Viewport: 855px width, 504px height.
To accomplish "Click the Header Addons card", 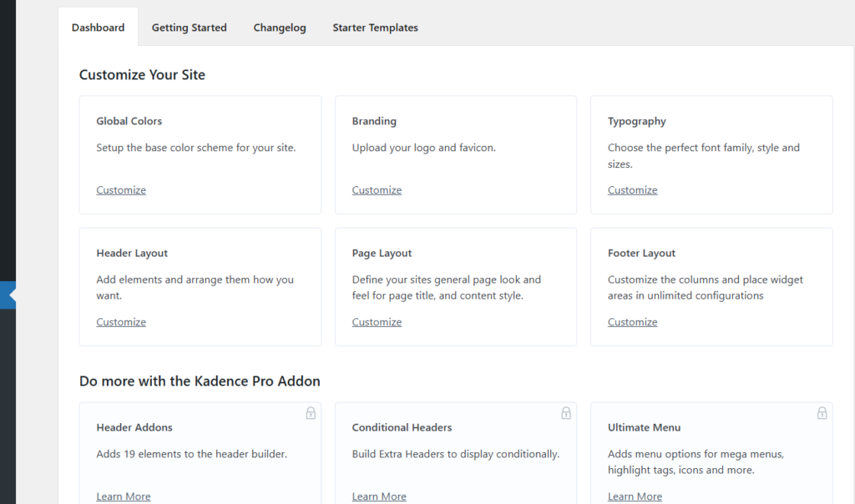I will pos(200,451).
